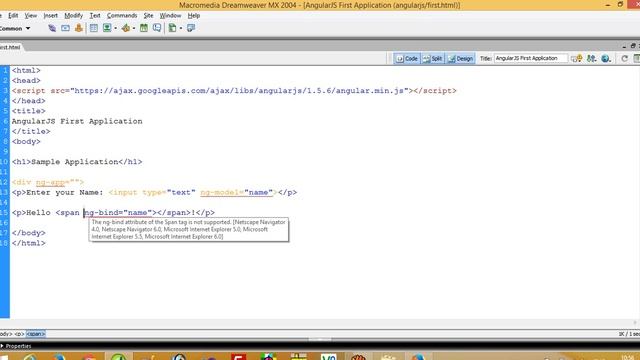Click the ng-app attribute on line 12

point(52,182)
